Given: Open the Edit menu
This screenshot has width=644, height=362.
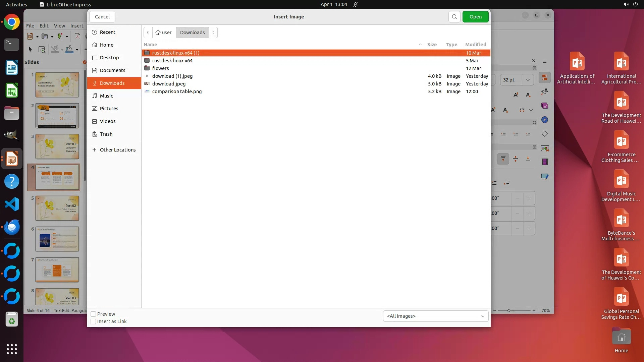Looking at the screenshot, I should (x=44, y=25).
